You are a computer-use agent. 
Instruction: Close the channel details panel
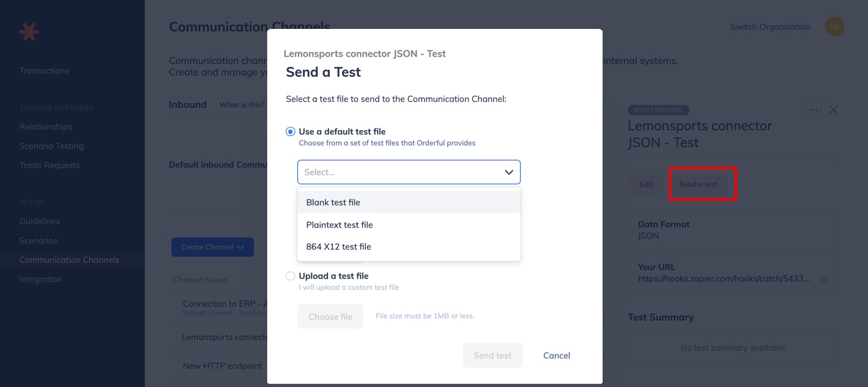(x=834, y=110)
